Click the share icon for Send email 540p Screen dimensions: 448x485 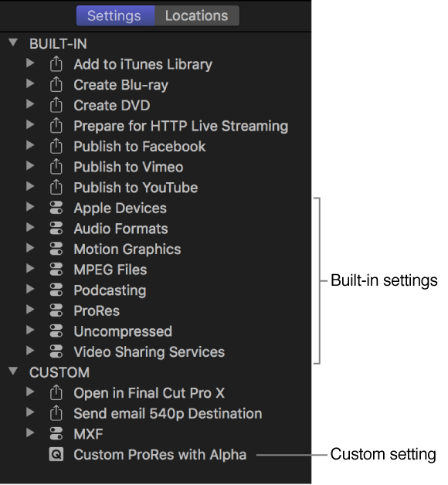coord(56,412)
